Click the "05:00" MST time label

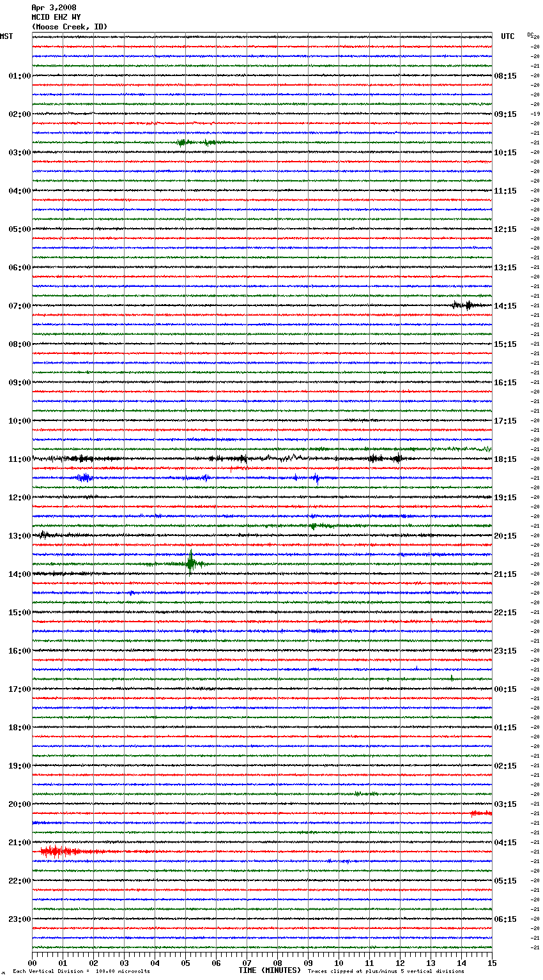point(19,229)
